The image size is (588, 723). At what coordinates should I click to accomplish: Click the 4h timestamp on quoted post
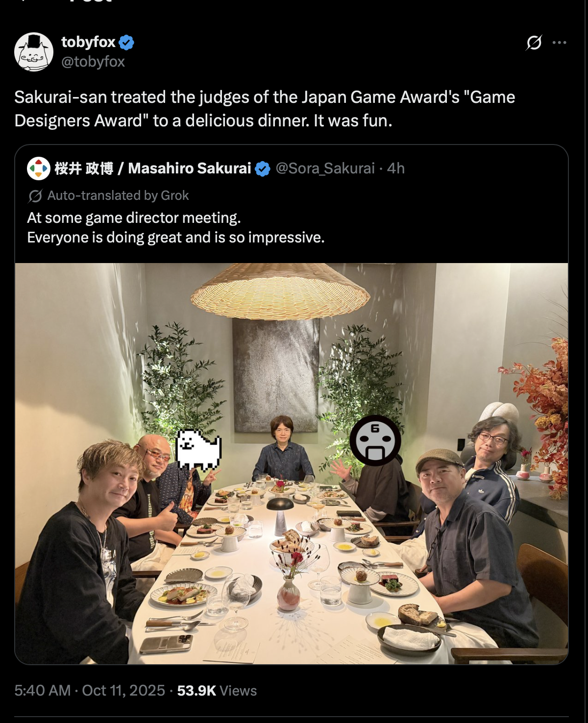pos(396,169)
